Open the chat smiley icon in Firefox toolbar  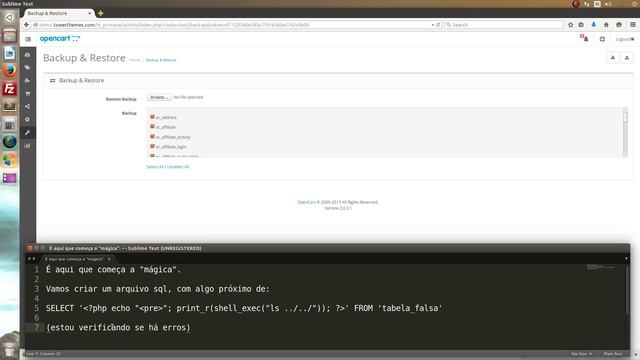tap(619, 25)
